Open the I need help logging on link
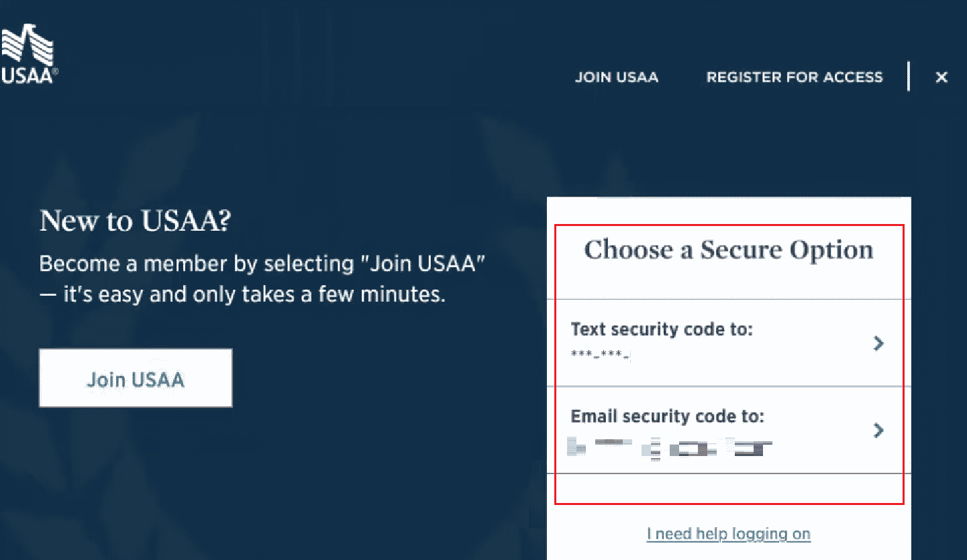Image resolution: width=967 pixels, height=560 pixels. pyautogui.click(x=728, y=533)
